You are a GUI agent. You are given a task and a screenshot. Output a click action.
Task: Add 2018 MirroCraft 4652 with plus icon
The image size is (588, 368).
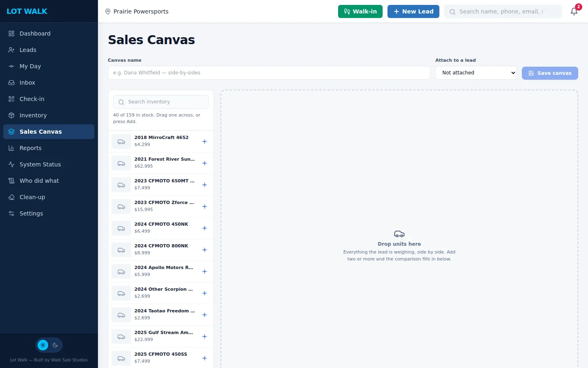[x=205, y=141]
